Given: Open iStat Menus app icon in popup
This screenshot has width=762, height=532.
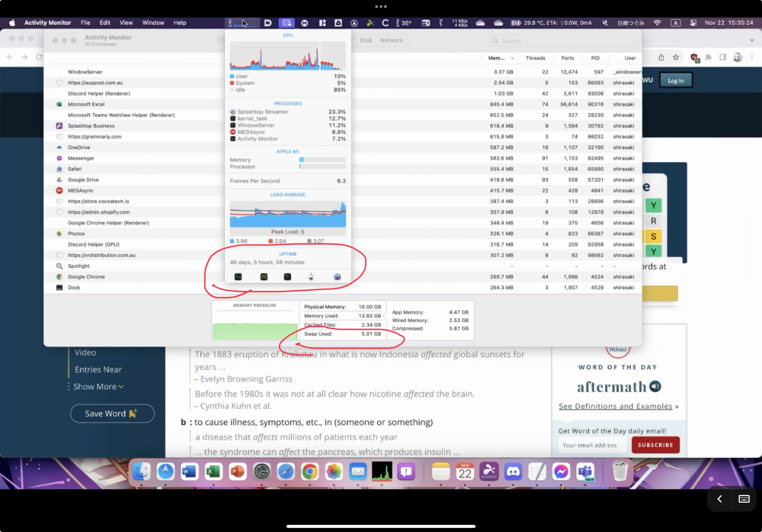Looking at the screenshot, I should pyautogui.click(x=337, y=277).
